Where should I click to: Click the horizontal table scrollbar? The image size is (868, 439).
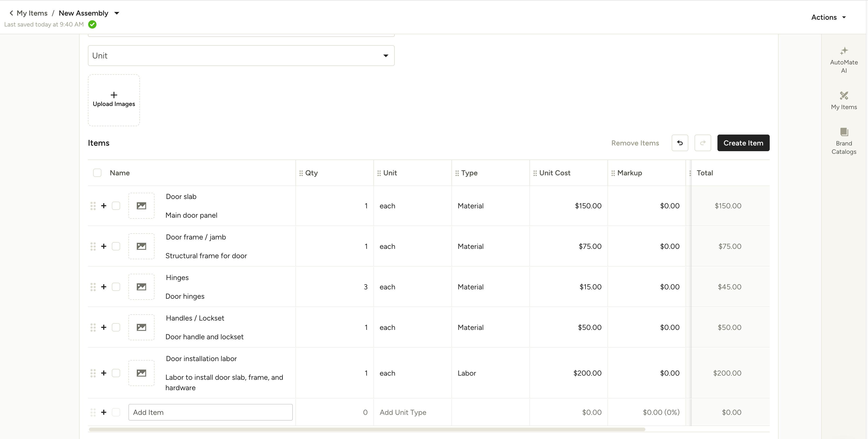367,430
